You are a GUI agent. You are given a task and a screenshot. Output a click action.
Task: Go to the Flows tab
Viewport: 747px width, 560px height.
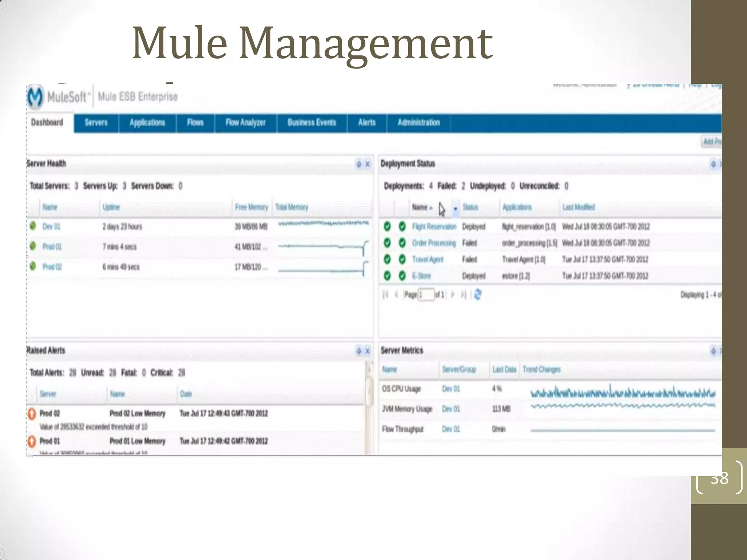(196, 122)
